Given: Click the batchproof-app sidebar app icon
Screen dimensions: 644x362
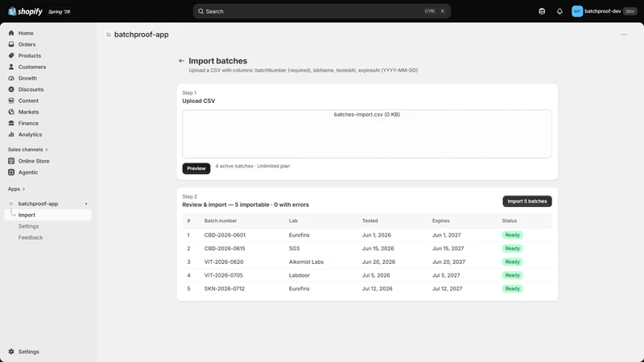Looking at the screenshot, I should coord(11,204).
